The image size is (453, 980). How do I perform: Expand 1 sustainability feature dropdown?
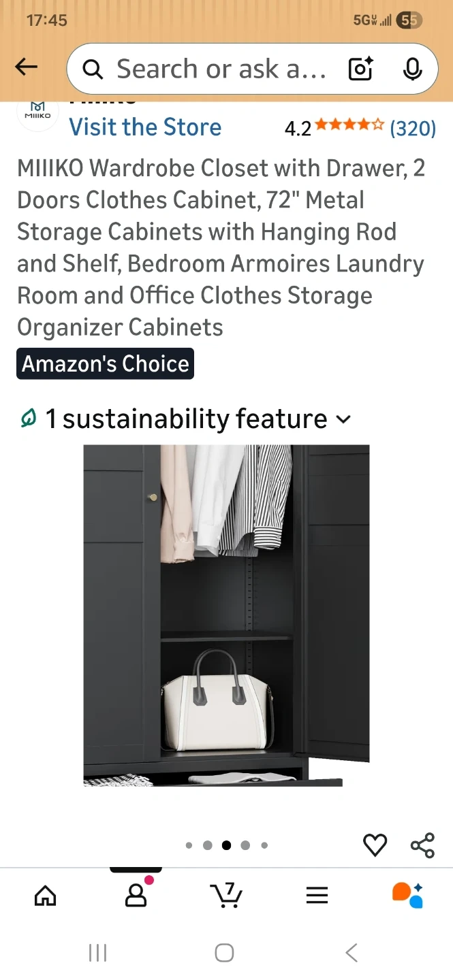(186, 419)
